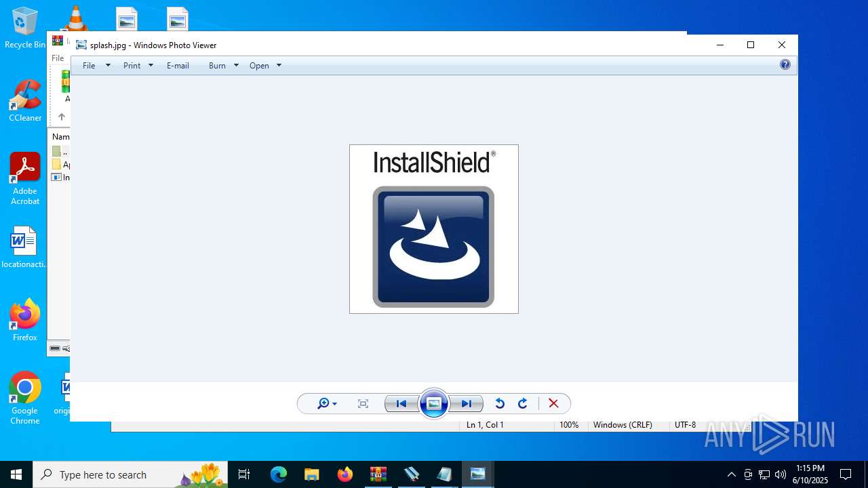The height and width of the screenshot is (488, 868).
Task: Click the Windows Start button
Action: pos(16,474)
